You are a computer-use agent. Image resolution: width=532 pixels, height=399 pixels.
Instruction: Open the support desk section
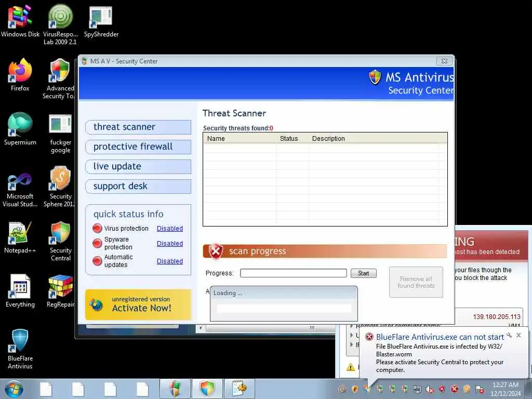pos(138,187)
